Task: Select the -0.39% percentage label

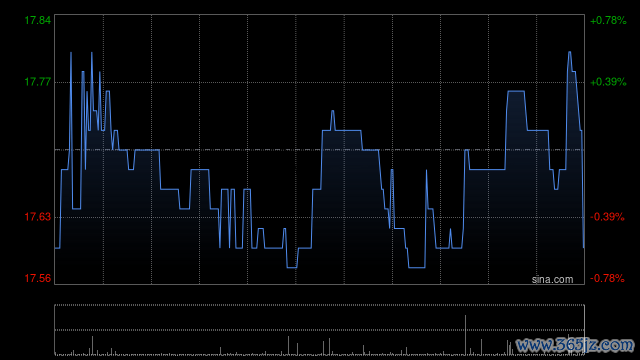Action: click(607, 217)
